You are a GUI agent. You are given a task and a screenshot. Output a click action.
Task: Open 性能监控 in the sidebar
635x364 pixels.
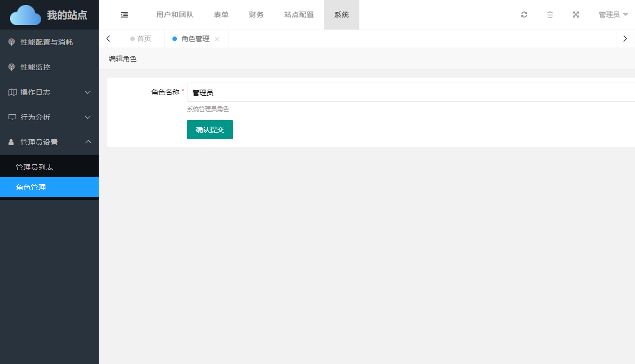pos(36,67)
